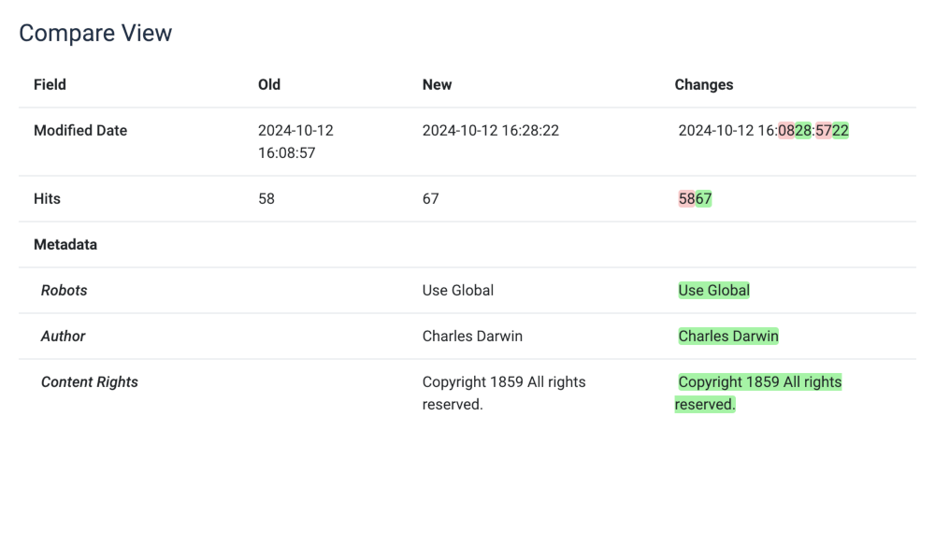
Task: Click the new modified date 16:28:22
Action: point(490,131)
